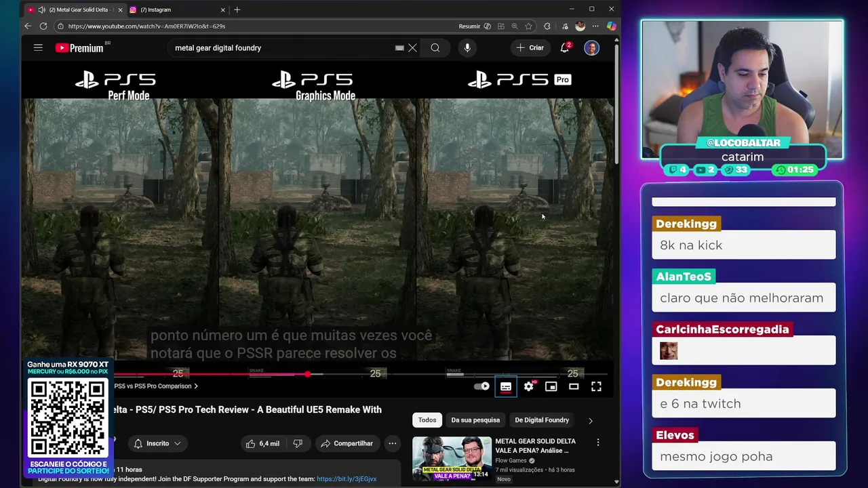This screenshot has width=868, height=488.
Task: Toggle the autoplay switch in player
Action: (481, 386)
